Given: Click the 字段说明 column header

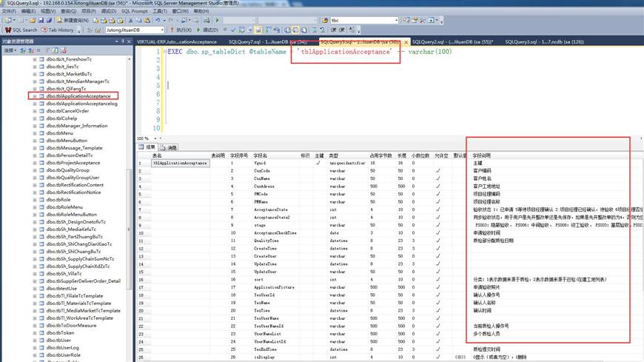Looking at the screenshot, I should tap(481, 155).
